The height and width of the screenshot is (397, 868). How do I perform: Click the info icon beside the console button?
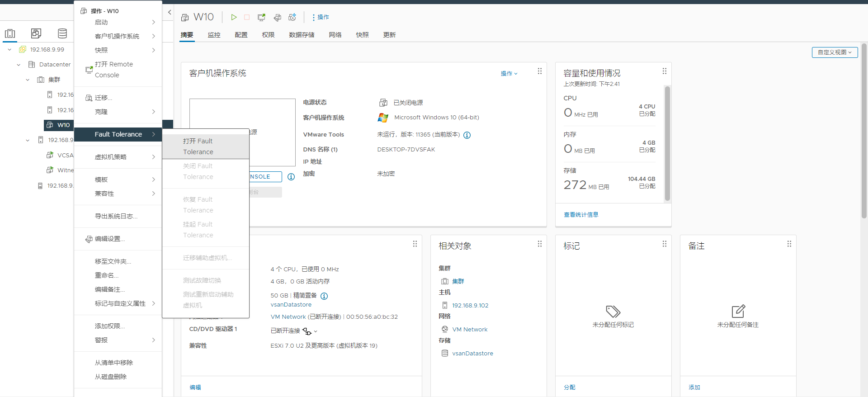tap(291, 177)
